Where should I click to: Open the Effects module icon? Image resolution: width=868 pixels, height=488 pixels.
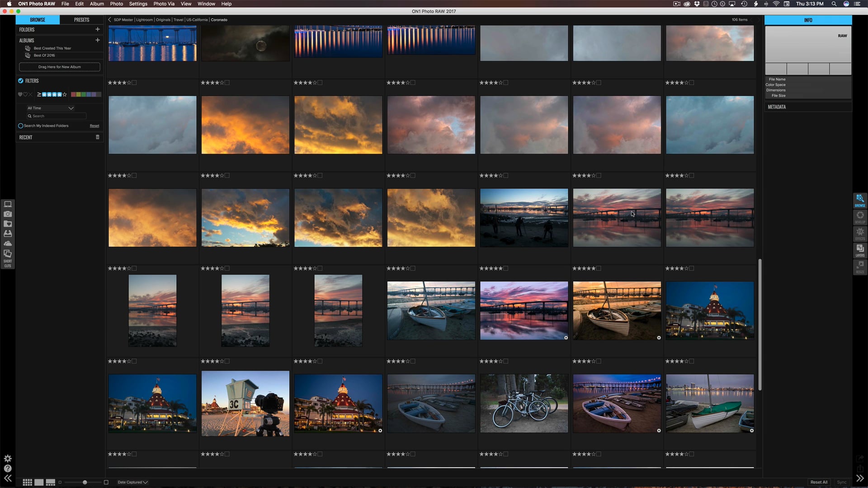click(860, 234)
